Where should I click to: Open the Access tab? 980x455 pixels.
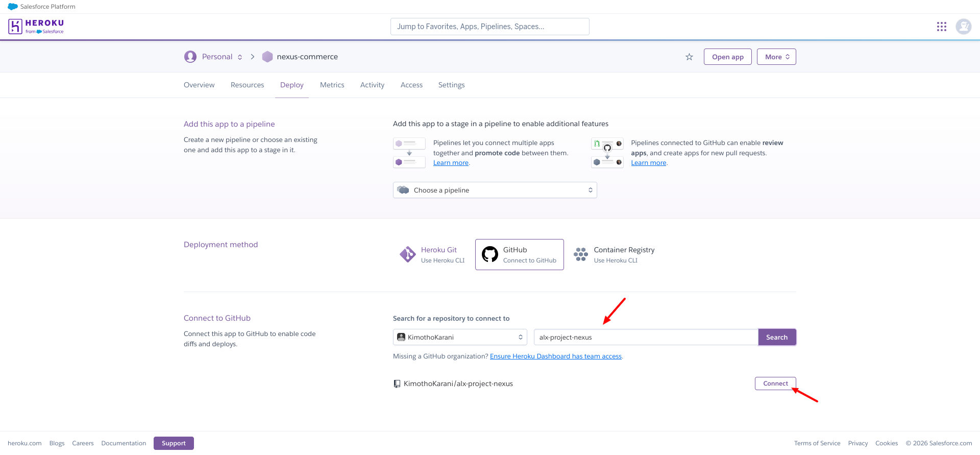pos(411,85)
